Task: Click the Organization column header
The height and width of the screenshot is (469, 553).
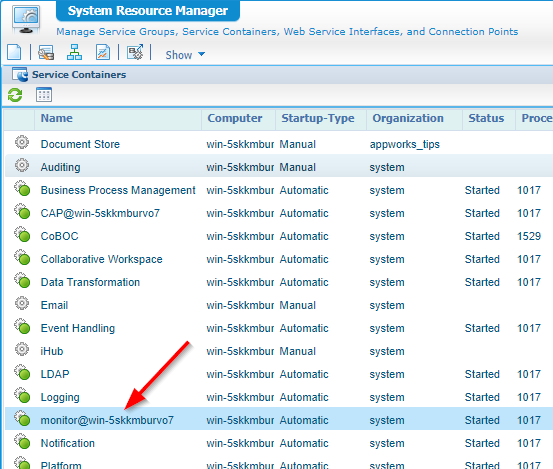Action: click(x=408, y=118)
